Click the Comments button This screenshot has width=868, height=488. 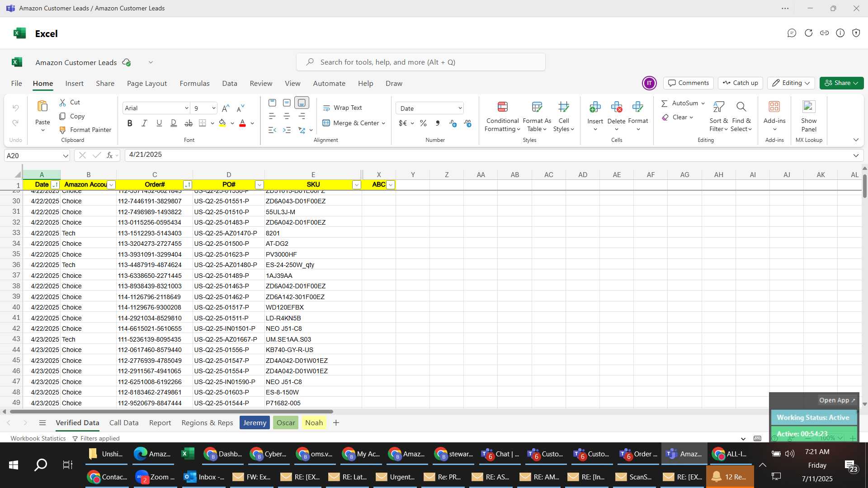click(x=689, y=83)
